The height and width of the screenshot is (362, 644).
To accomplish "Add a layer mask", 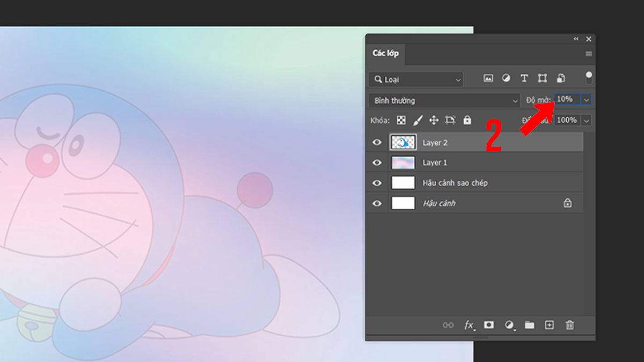I will pos(489,325).
